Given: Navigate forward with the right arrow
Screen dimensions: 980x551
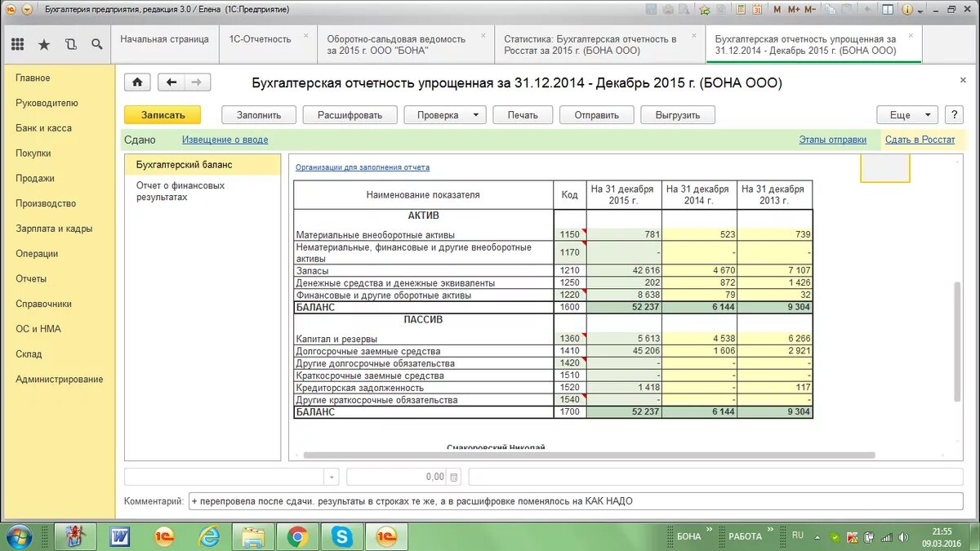Looking at the screenshot, I should point(198,82).
